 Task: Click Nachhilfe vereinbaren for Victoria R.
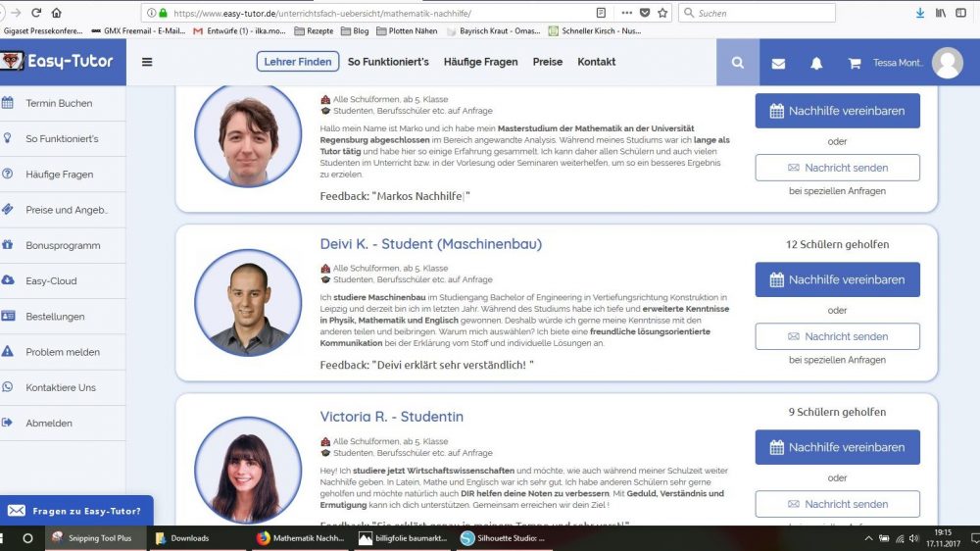837,447
